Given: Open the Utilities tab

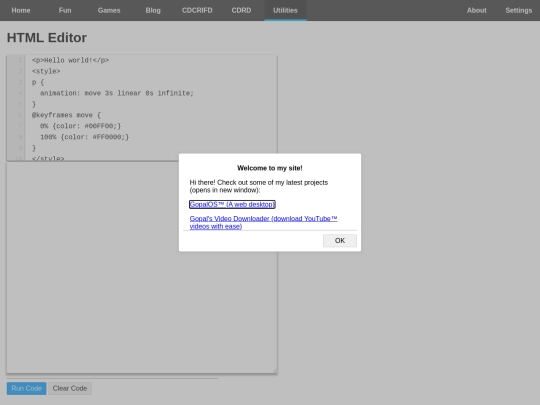Looking at the screenshot, I should click(285, 10).
